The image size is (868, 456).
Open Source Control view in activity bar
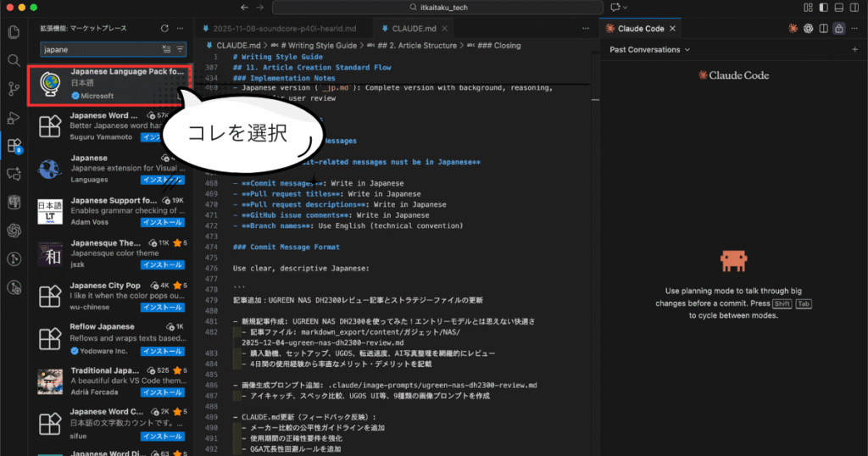point(14,88)
